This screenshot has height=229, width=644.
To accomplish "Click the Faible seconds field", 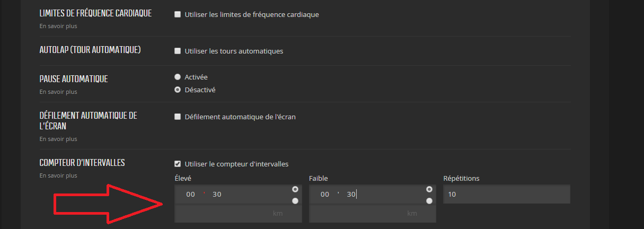I will 351,195.
